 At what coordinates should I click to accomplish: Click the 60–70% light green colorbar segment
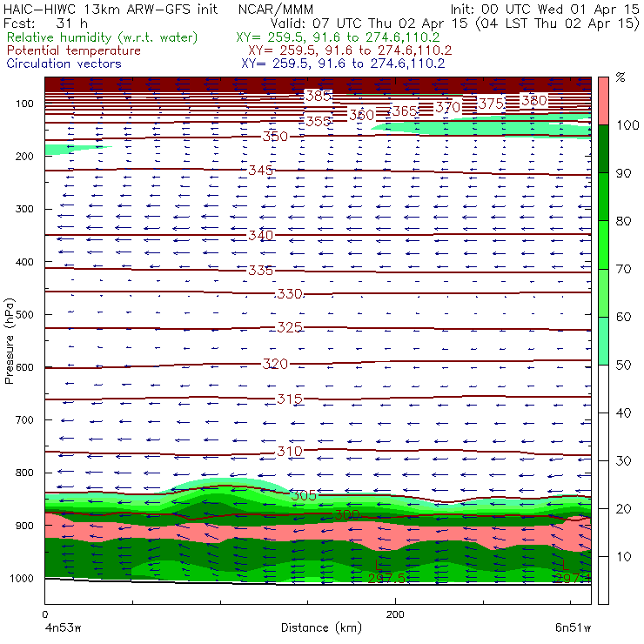click(603, 292)
